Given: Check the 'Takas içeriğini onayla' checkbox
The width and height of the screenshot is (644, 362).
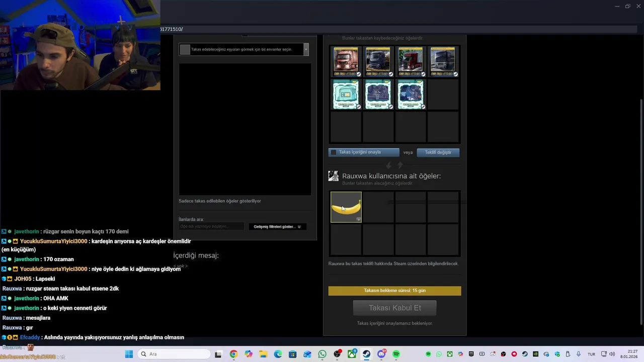Looking at the screenshot, I should coord(333,152).
